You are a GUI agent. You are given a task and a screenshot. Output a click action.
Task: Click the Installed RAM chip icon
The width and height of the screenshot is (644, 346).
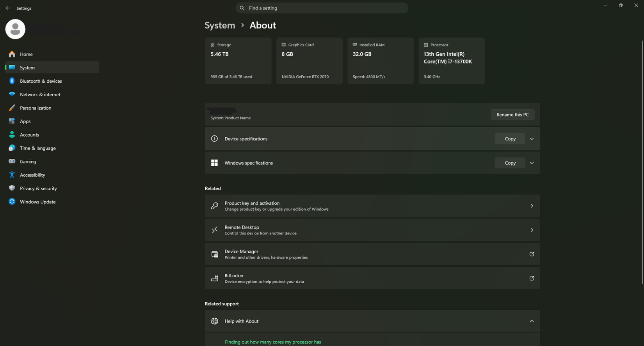pyautogui.click(x=355, y=45)
